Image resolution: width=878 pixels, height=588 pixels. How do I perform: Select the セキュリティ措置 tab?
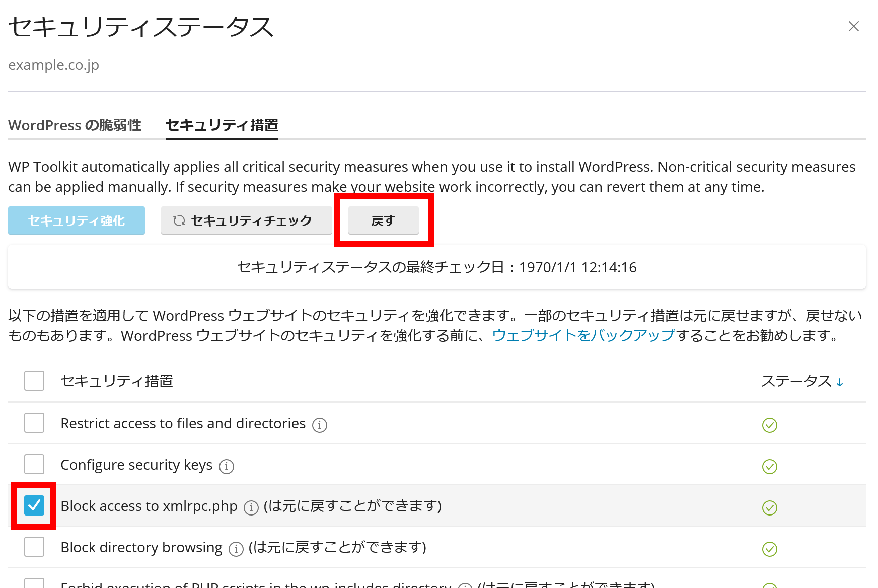[x=222, y=125]
